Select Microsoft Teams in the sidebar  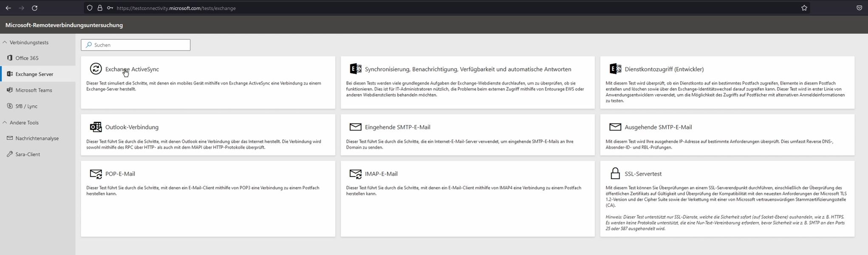pyautogui.click(x=38, y=90)
